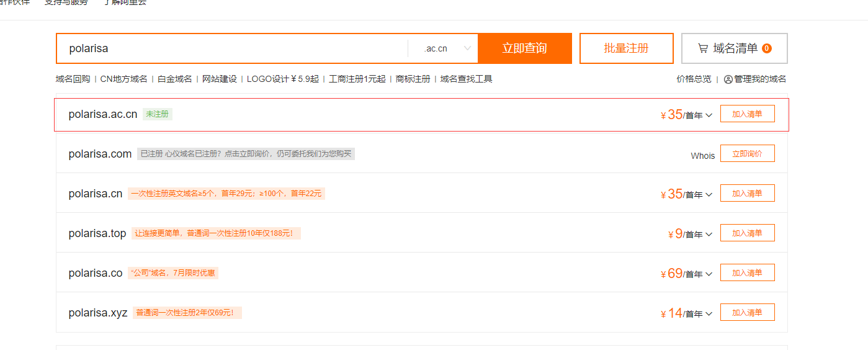Open the .ac.cn domain suffix dropdown
This screenshot has width=868, height=350.
pos(443,48)
